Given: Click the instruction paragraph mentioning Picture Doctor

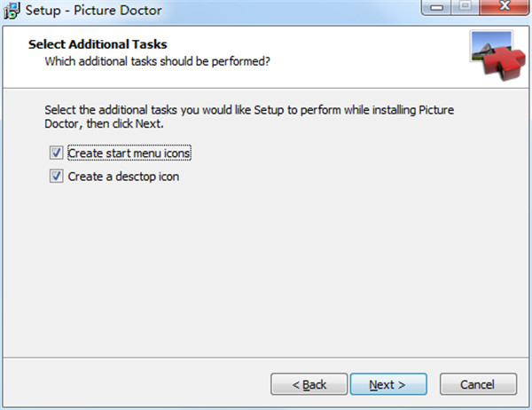Looking at the screenshot, I should tap(249, 117).
